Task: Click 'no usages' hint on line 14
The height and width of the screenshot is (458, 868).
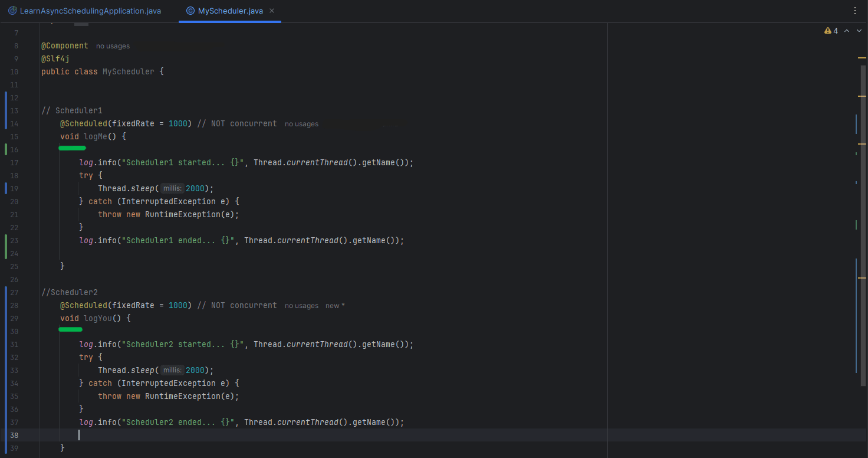Action: (301, 124)
